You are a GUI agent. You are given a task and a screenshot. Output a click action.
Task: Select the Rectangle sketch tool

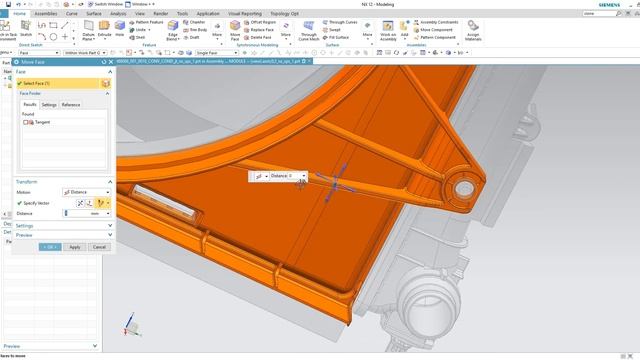pyautogui.click(x=53, y=25)
